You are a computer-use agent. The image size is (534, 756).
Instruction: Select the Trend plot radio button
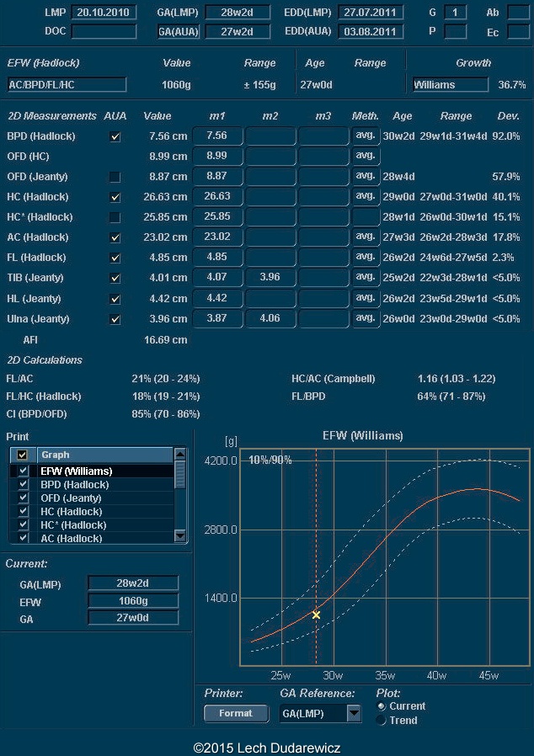tap(382, 721)
